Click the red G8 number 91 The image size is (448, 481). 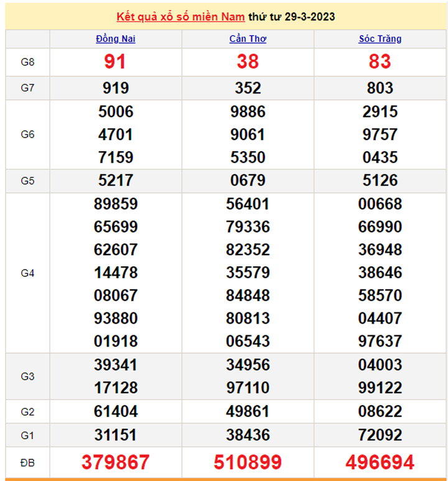click(116, 62)
